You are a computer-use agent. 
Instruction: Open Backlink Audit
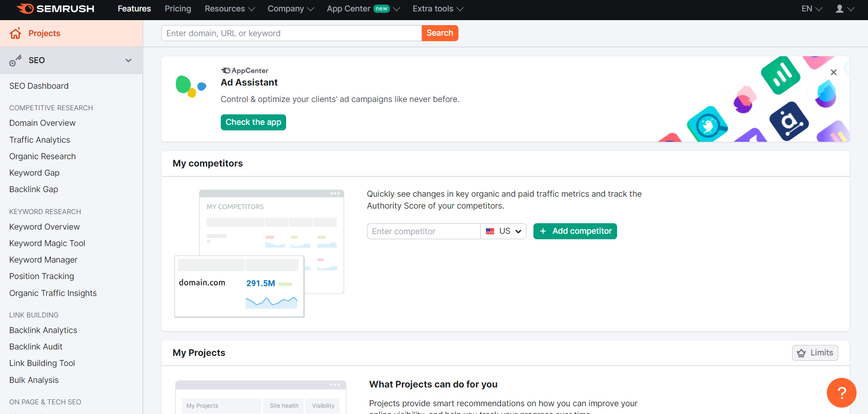[36, 347]
